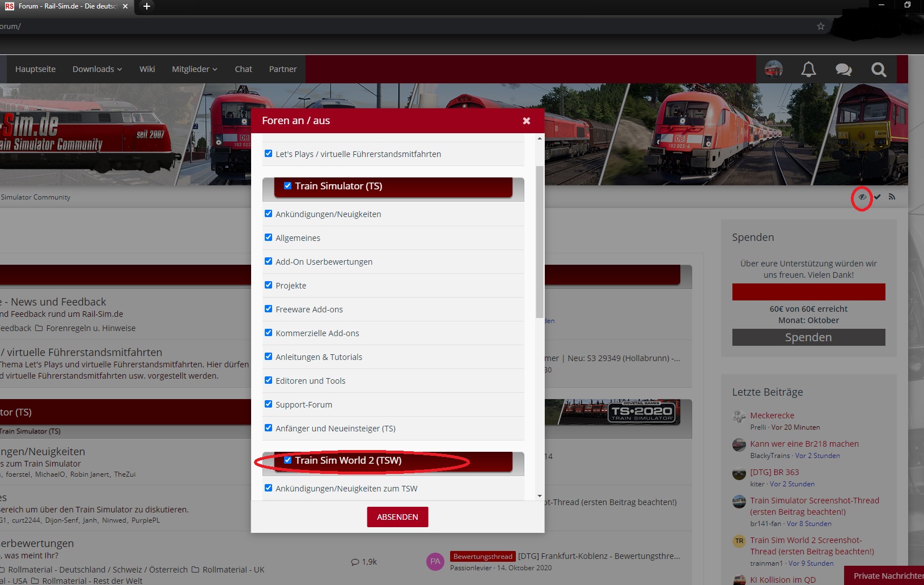Open a new browser tab

tap(147, 6)
